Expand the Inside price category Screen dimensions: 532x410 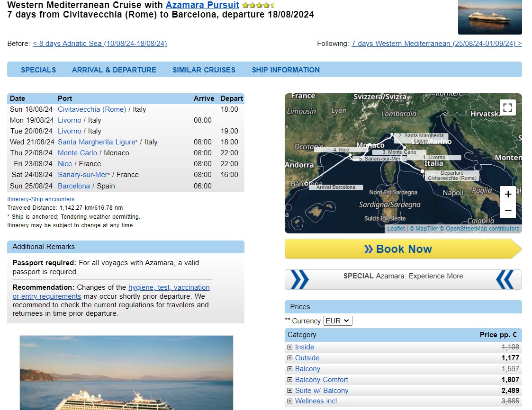tap(290, 347)
